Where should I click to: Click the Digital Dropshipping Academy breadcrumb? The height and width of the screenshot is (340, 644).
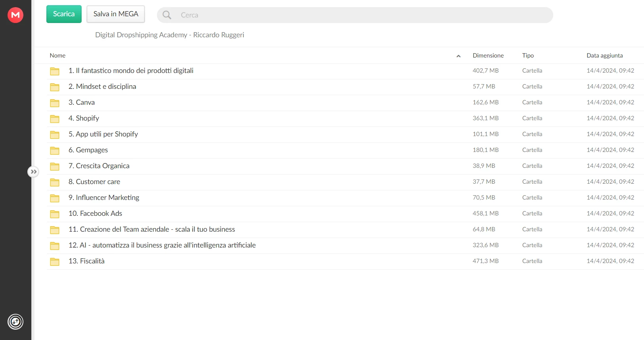coord(170,35)
